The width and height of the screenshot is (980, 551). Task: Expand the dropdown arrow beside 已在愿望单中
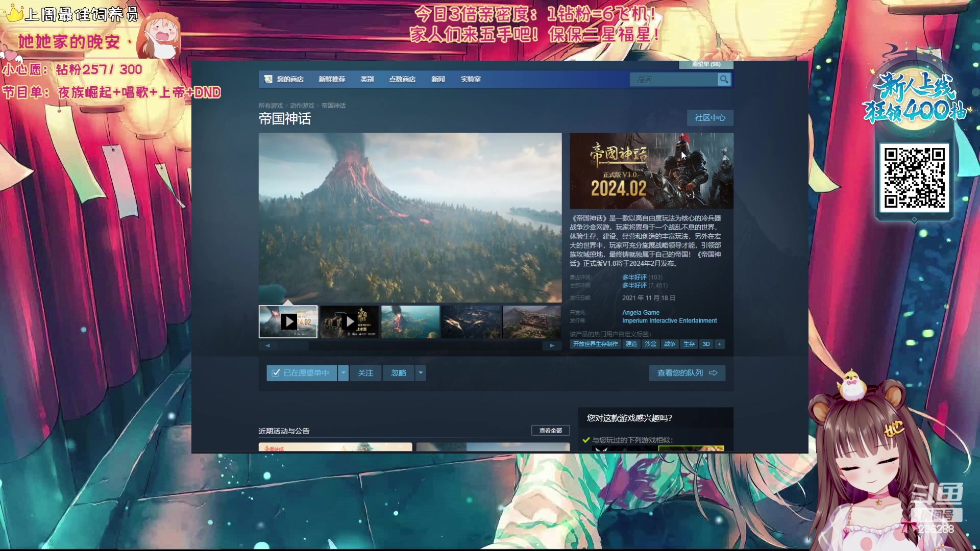click(x=344, y=373)
